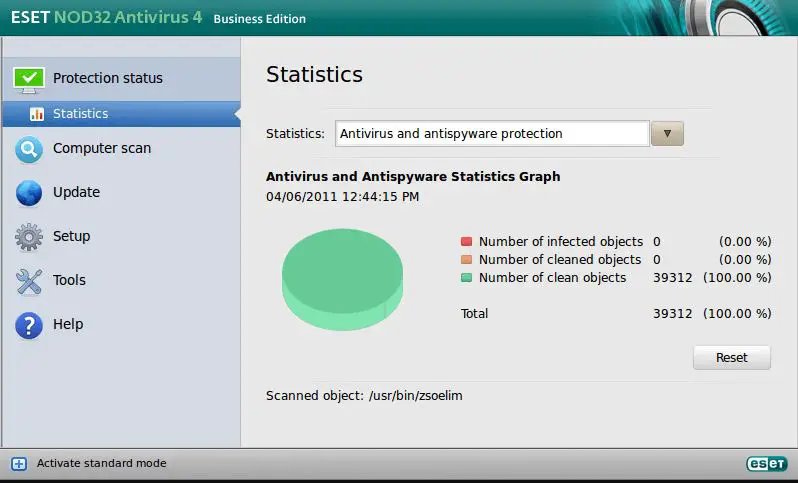
Task: Go to the Update menu label
Action: [76, 192]
